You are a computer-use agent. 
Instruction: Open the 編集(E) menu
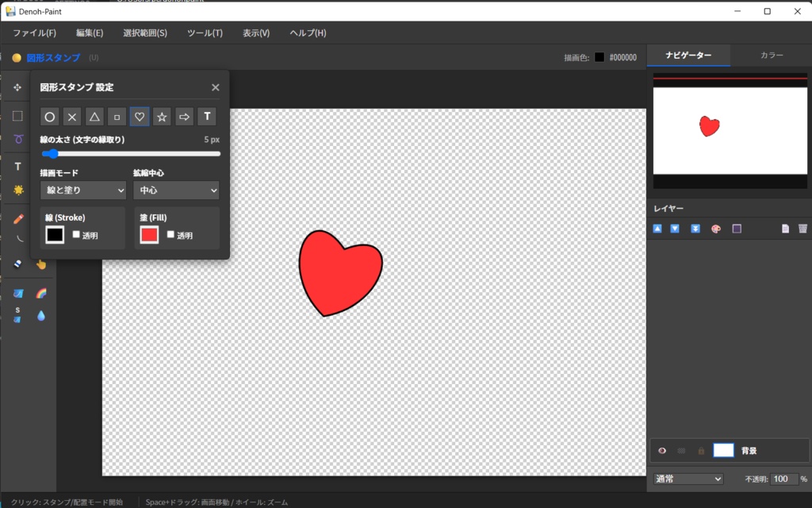[x=90, y=33]
